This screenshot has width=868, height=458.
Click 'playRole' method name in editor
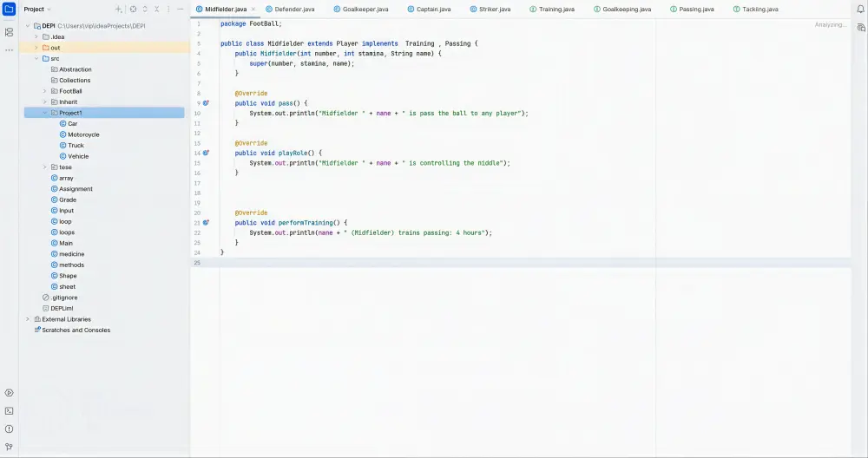click(x=293, y=153)
